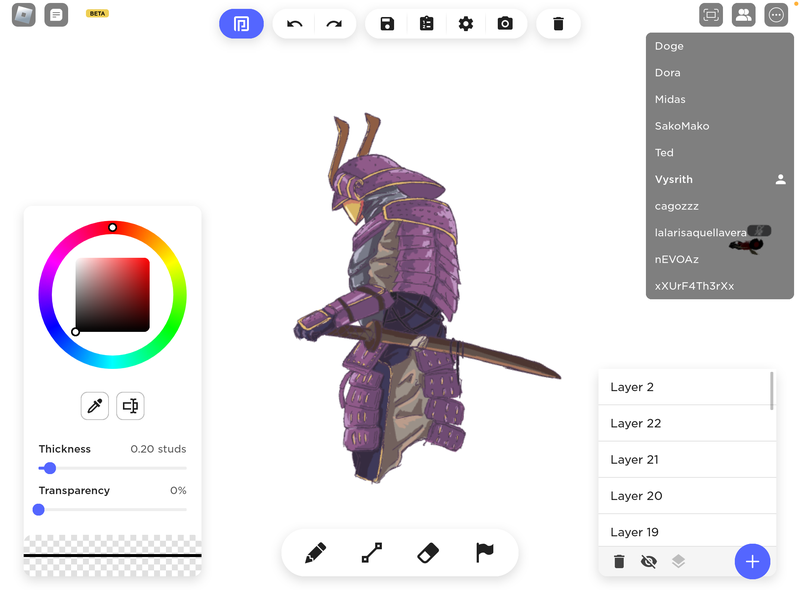The width and height of the screenshot is (800, 600).
Task: Toggle the player list panel
Action: tap(743, 15)
